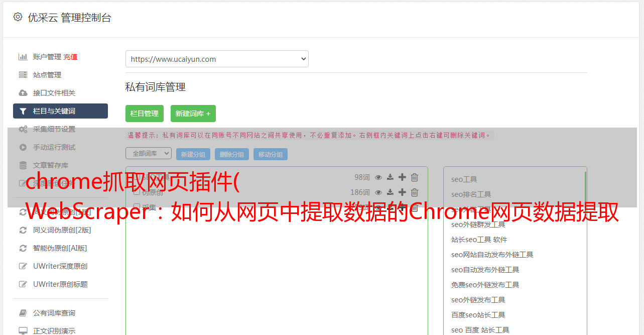Add keywords to the 186词 library

(402, 192)
